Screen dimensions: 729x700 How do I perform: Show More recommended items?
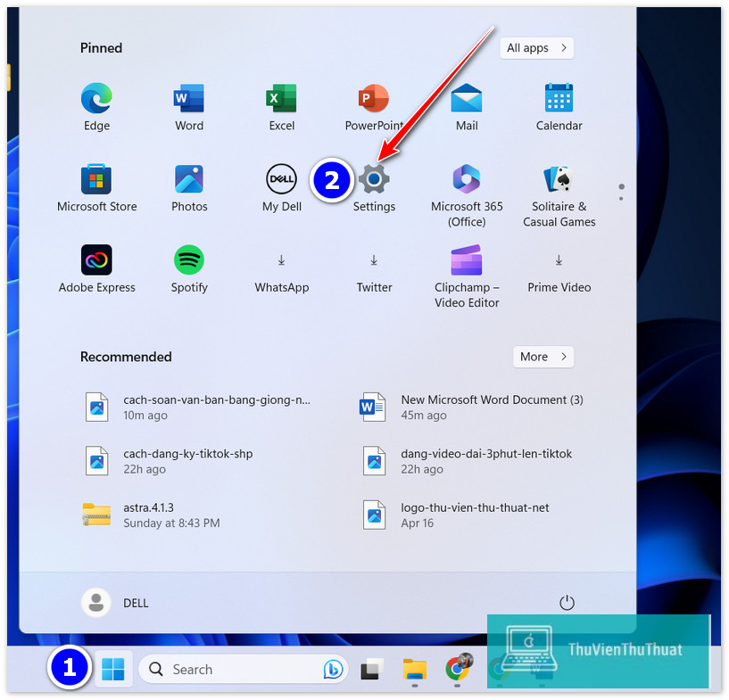(x=543, y=357)
